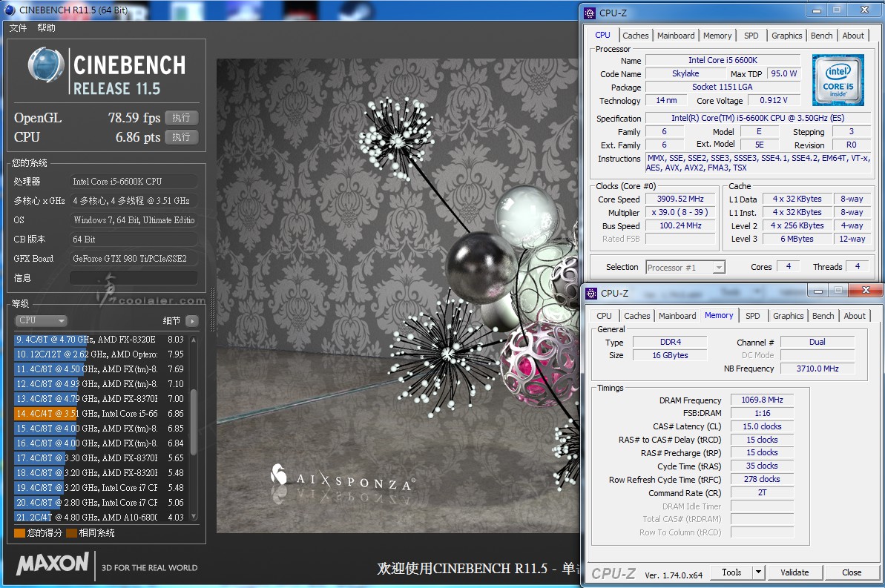The image size is (885, 588).
Task: Switch to SPD tab in CPU-Z memory window
Action: pyautogui.click(x=752, y=316)
